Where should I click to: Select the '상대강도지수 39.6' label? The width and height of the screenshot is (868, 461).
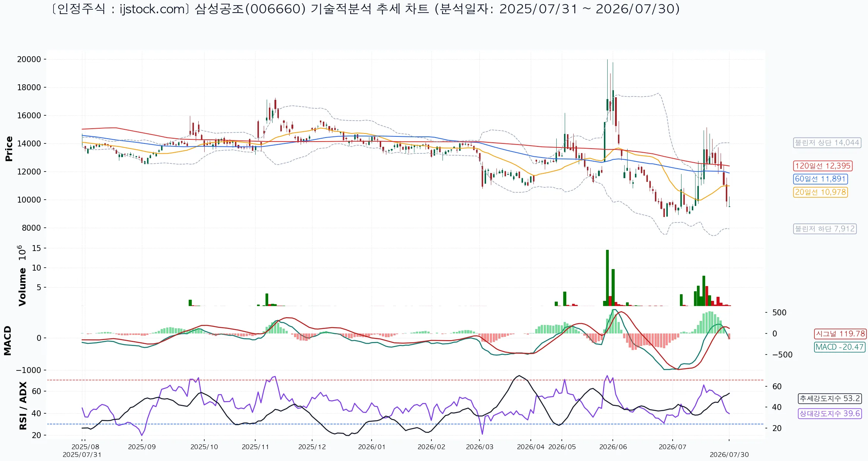830,414
